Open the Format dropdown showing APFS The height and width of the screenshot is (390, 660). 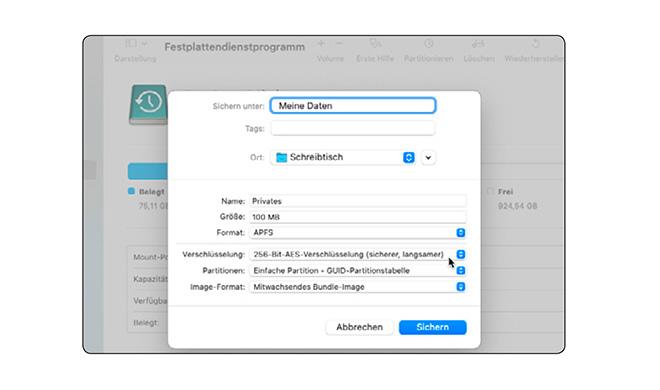(358, 232)
